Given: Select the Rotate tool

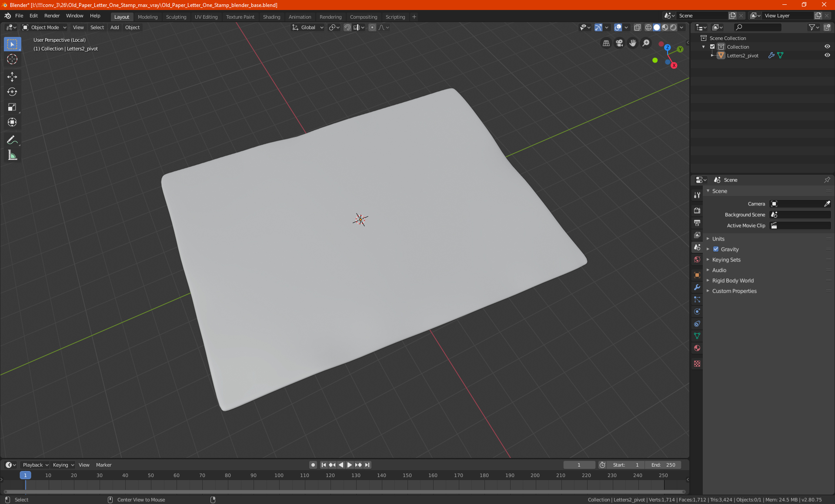Looking at the screenshot, I should coord(12,92).
